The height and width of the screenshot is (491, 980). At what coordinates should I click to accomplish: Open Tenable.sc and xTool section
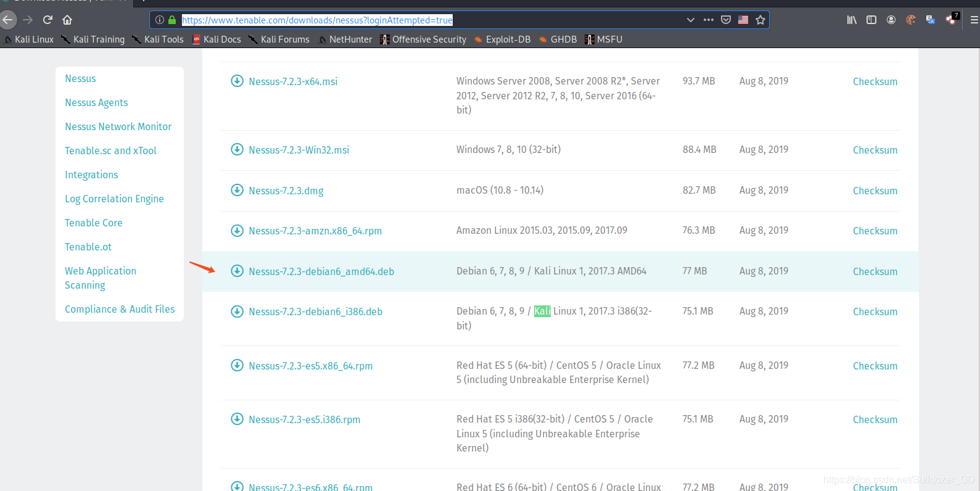click(x=110, y=151)
